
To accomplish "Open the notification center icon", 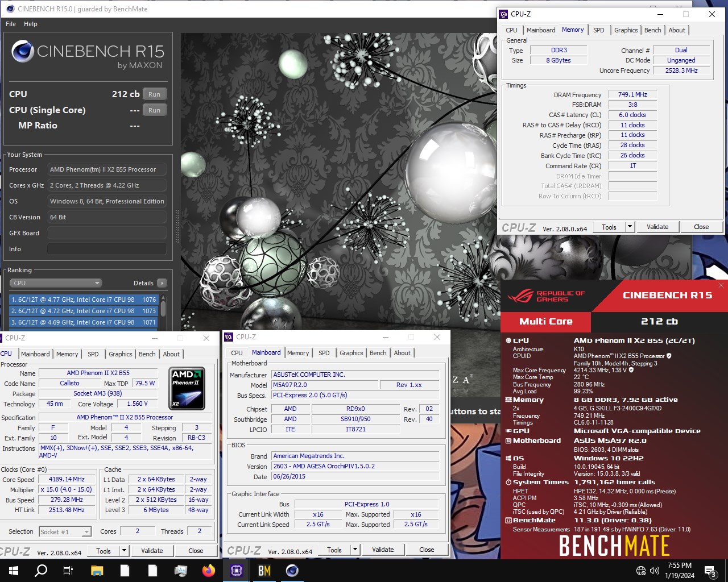I will (710, 571).
